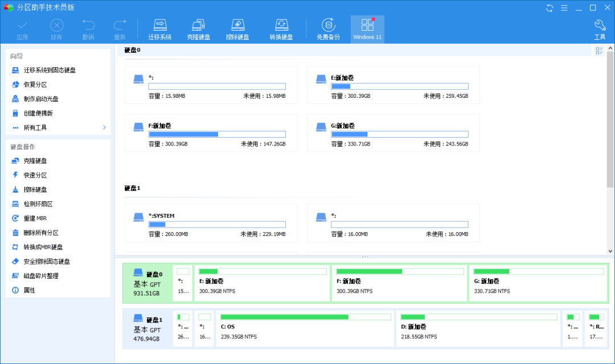Open the 工具 wrench menu

click(x=600, y=30)
